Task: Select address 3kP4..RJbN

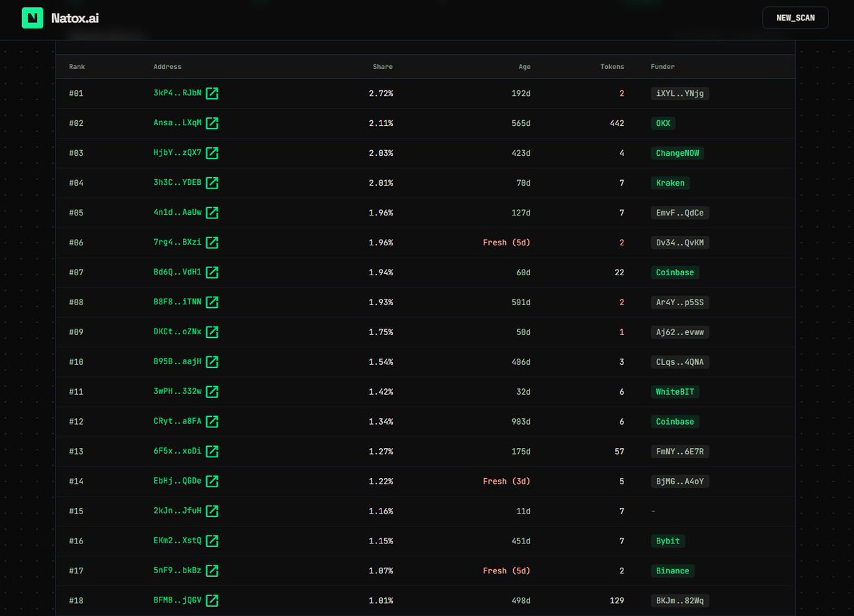Action: click(x=177, y=93)
